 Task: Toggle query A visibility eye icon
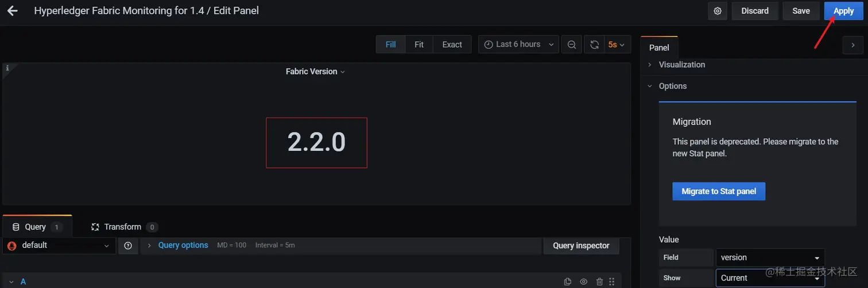(x=584, y=281)
